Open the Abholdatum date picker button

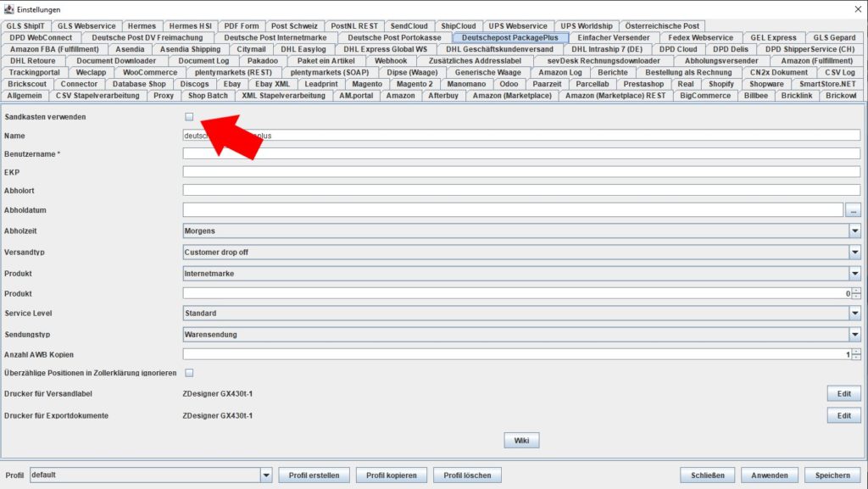tap(853, 210)
